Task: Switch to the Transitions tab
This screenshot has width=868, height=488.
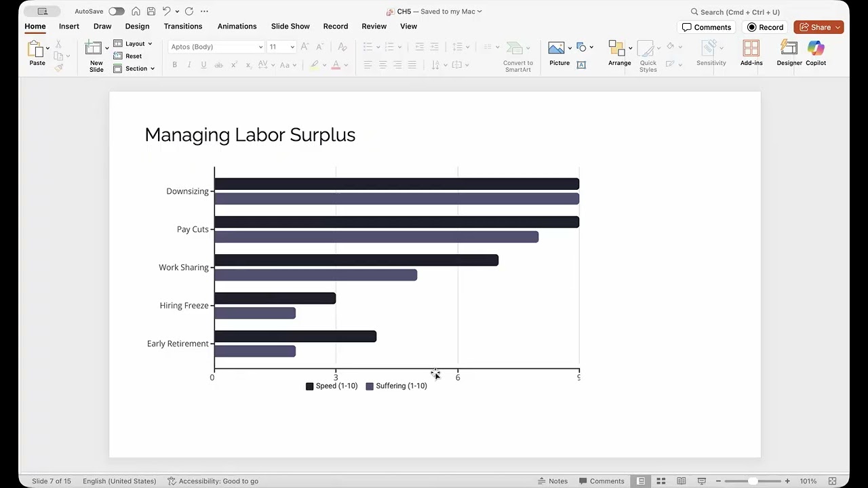Action: coord(183,26)
